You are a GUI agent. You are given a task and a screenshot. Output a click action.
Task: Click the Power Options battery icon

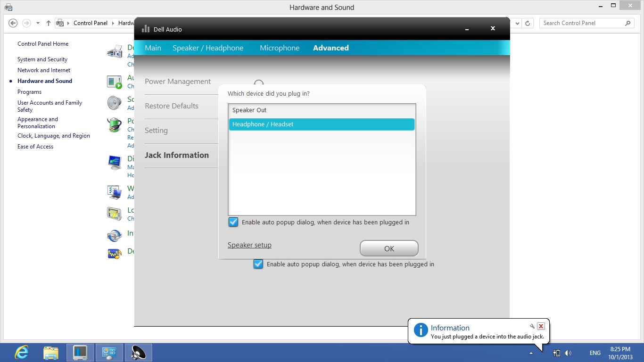tap(115, 124)
